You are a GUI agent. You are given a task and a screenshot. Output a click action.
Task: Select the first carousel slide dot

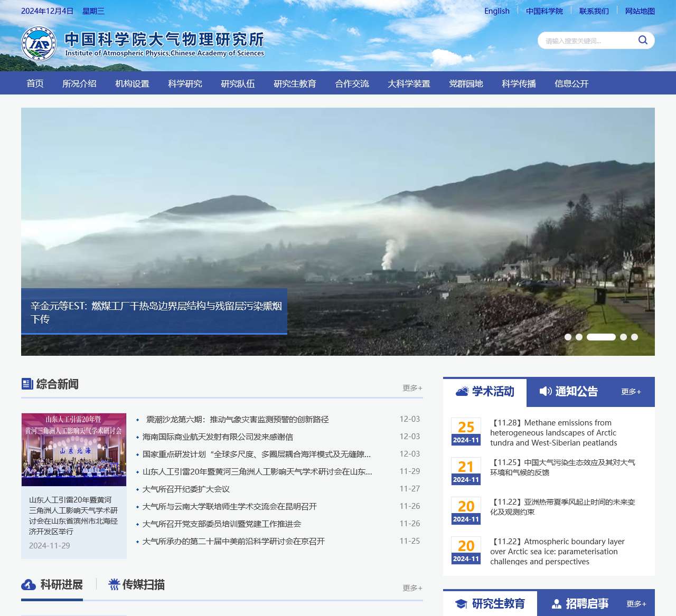click(568, 337)
